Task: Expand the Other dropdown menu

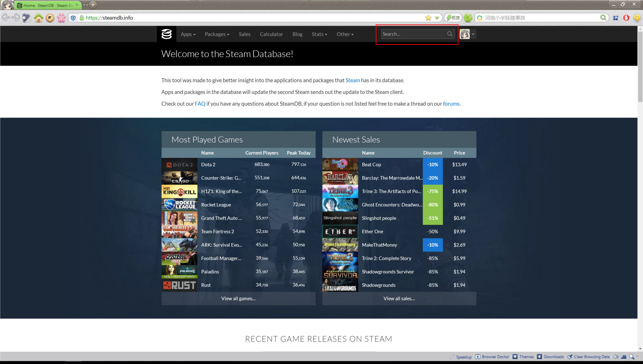Action: pyautogui.click(x=345, y=34)
